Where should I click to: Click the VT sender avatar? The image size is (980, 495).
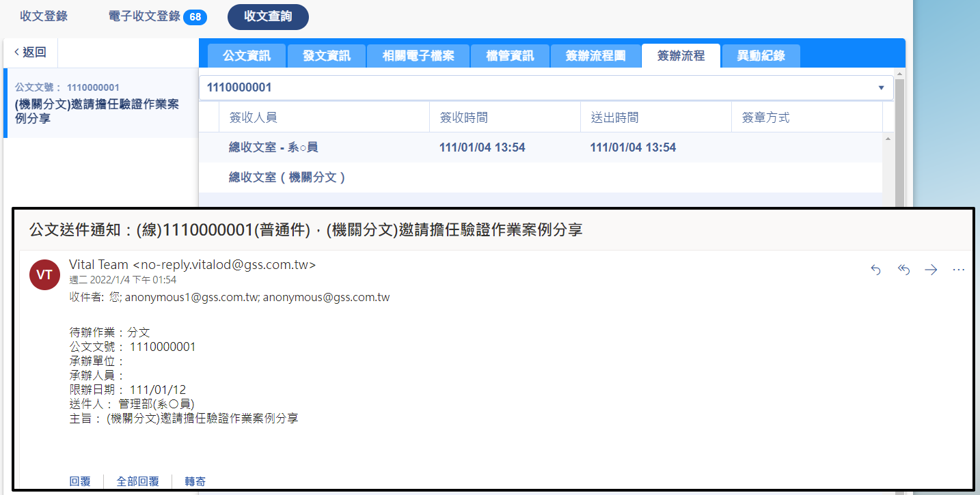pos(44,275)
